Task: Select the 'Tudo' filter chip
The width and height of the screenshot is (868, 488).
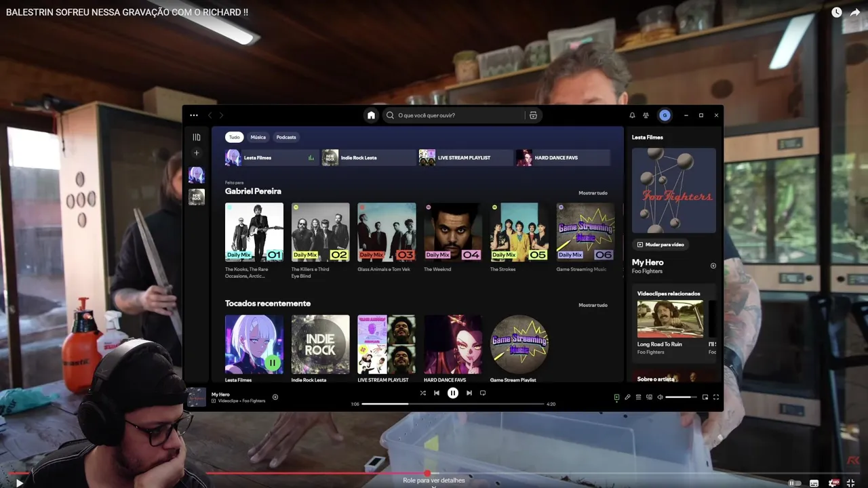Action: [234, 137]
